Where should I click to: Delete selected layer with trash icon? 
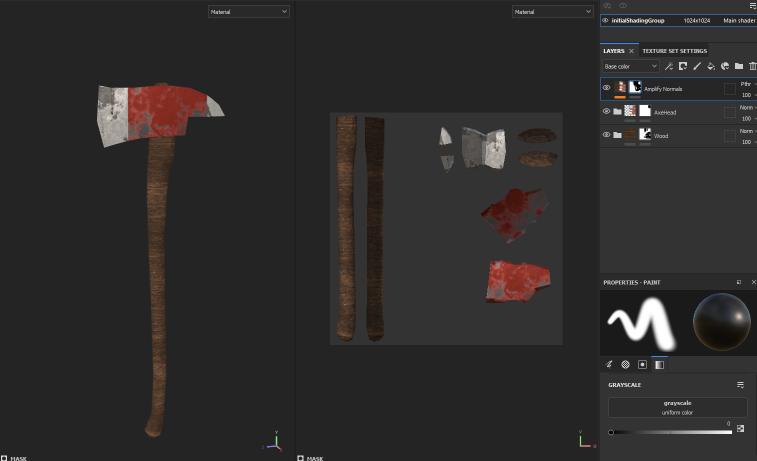(752, 66)
